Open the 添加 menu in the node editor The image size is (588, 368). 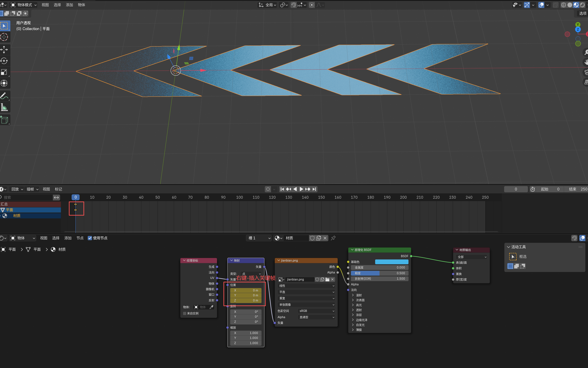(68, 238)
